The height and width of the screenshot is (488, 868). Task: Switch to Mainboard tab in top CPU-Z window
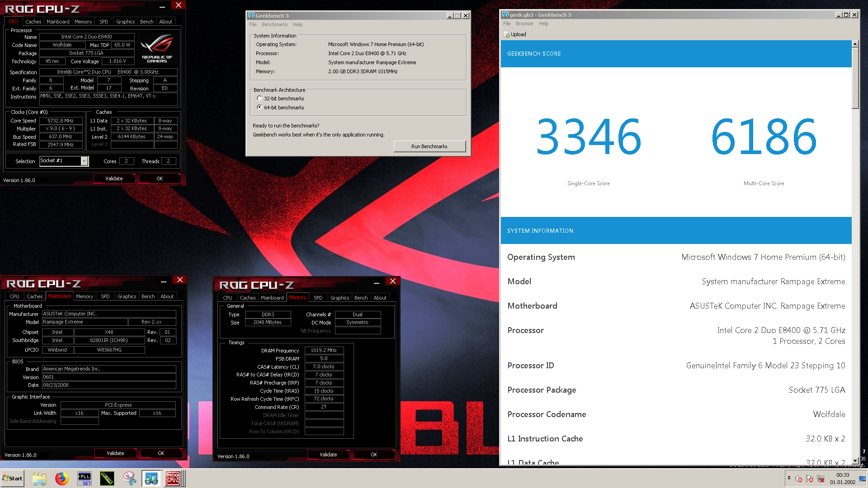tap(58, 22)
